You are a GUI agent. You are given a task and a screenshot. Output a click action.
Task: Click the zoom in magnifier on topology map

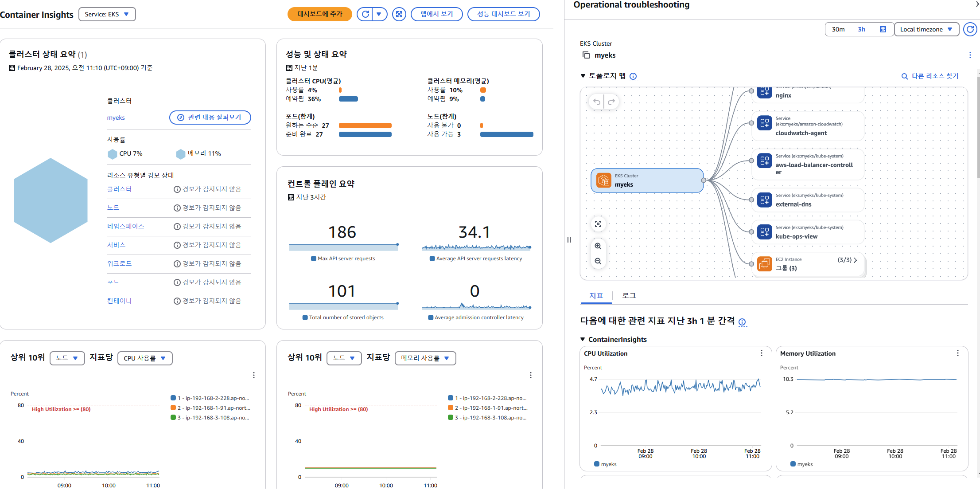(x=598, y=246)
